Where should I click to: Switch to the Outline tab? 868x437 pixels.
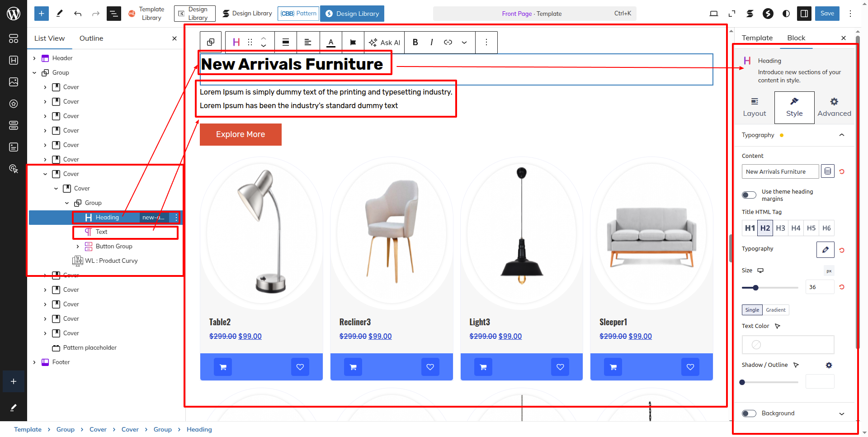coord(91,38)
